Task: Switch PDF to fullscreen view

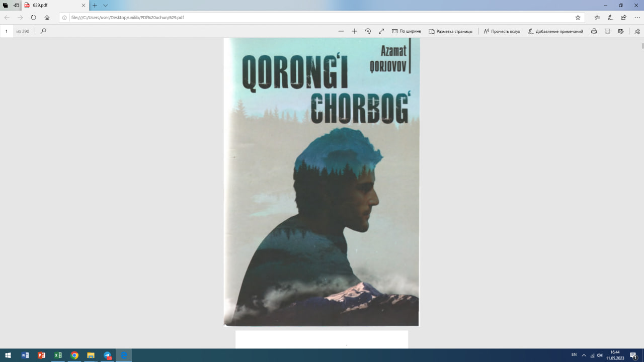Action: [x=381, y=31]
